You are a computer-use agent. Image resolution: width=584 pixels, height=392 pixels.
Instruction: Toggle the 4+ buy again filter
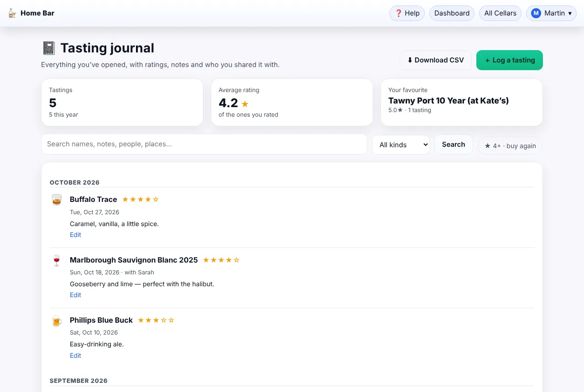tap(510, 146)
